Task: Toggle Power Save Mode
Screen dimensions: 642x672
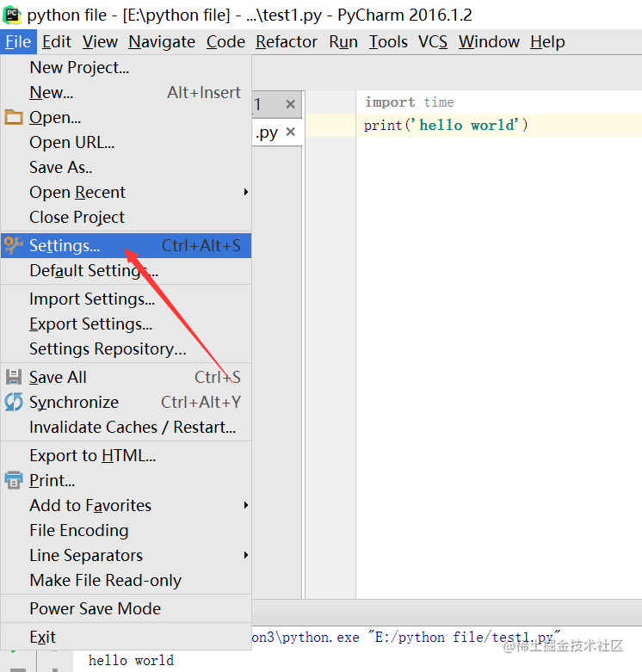Action: (126, 608)
